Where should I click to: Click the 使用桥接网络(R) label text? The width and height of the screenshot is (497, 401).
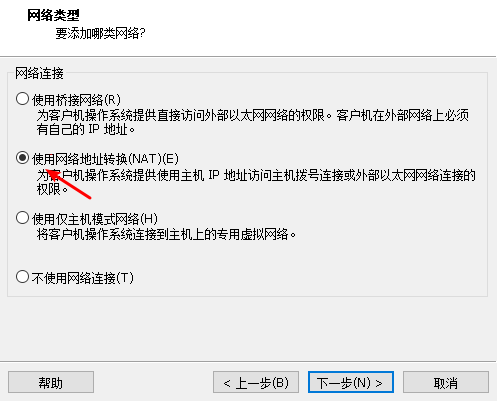click(76, 100)
